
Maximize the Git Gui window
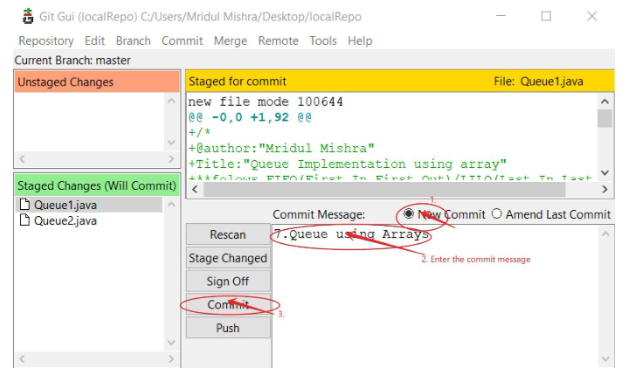coord(546,16)
